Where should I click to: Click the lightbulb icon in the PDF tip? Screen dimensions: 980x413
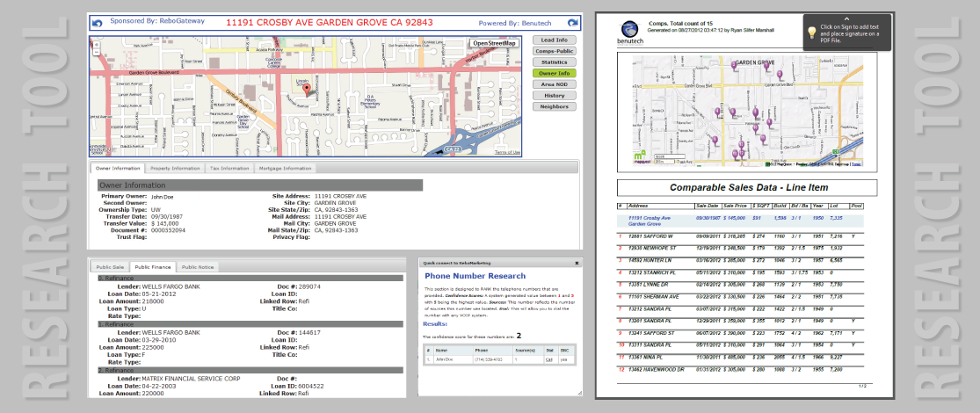click(811, 33)
